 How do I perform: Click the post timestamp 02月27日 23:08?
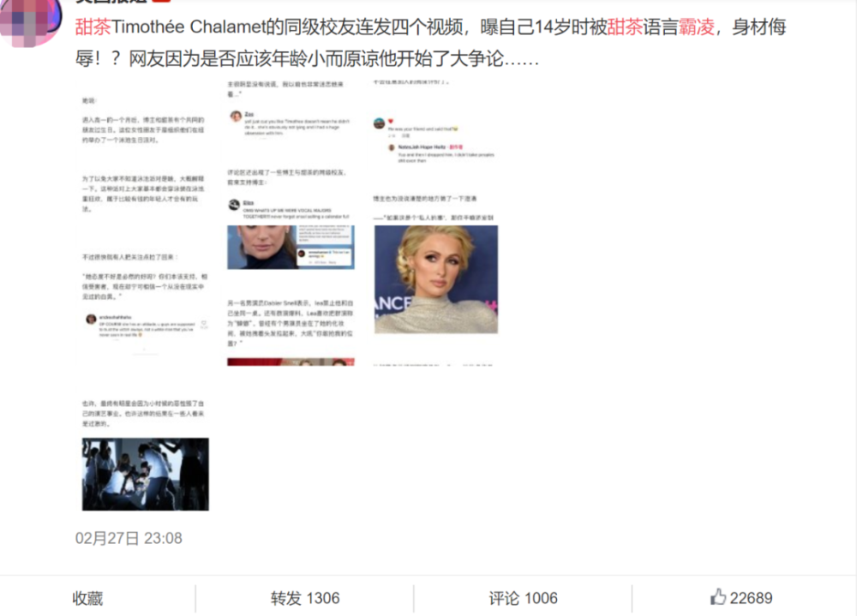(x=129, y=538)
